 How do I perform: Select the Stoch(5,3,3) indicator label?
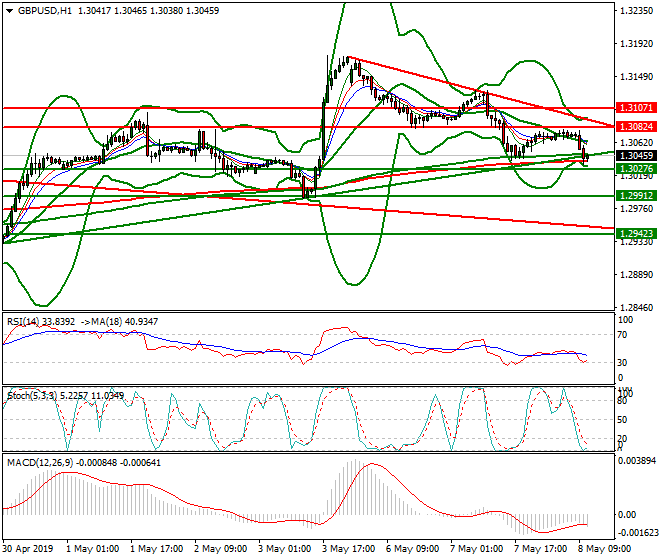pos(32,395)
